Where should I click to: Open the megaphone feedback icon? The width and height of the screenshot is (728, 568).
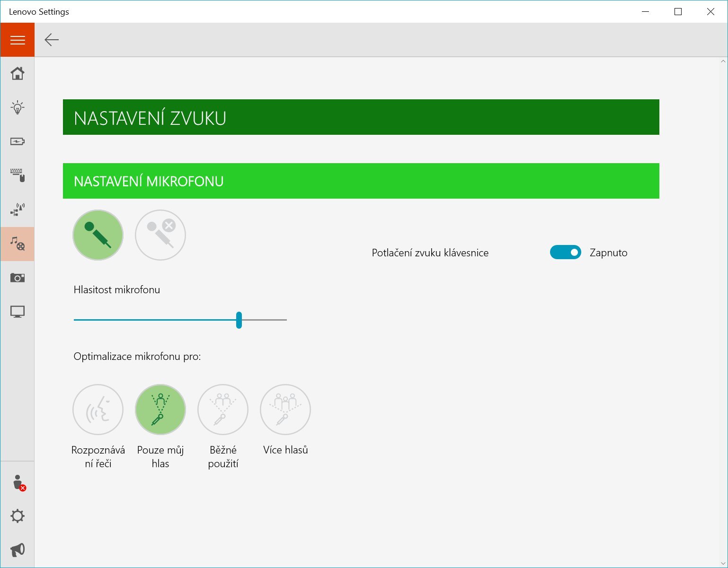[x=18, y=550]
